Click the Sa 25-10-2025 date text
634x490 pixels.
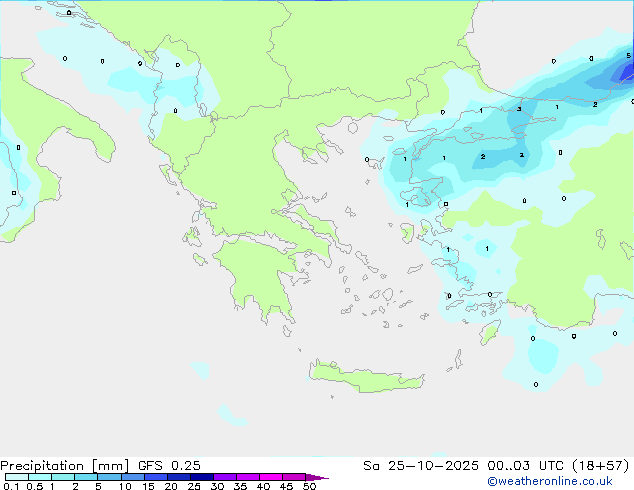click(421, 466)
